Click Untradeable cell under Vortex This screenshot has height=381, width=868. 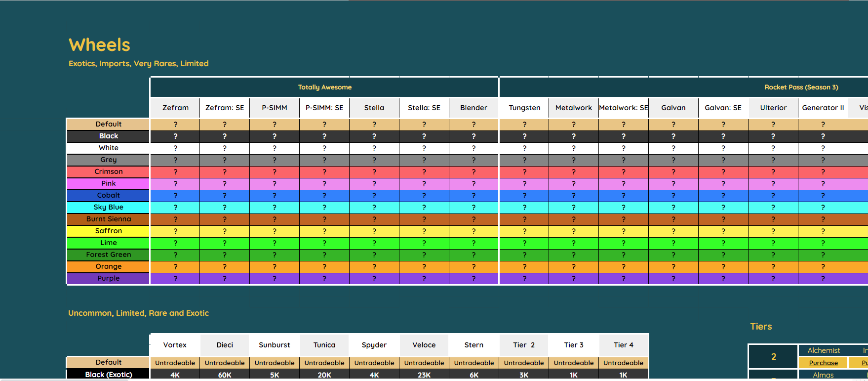point(175,363)
